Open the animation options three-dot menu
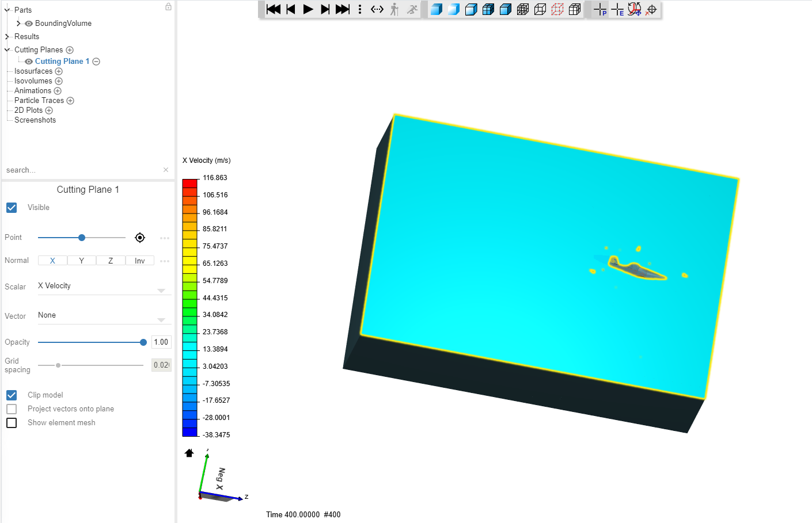The image size is (812, 523). coord(360,9)
